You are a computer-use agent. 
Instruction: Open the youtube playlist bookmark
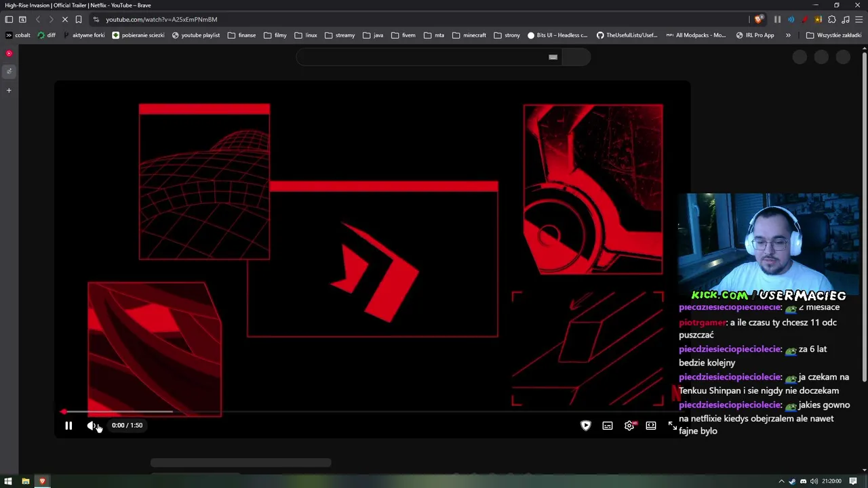point(196,35)
